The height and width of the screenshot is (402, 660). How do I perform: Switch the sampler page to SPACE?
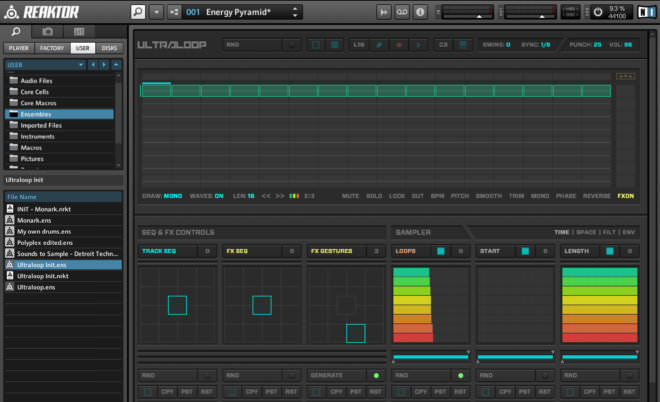586,232
